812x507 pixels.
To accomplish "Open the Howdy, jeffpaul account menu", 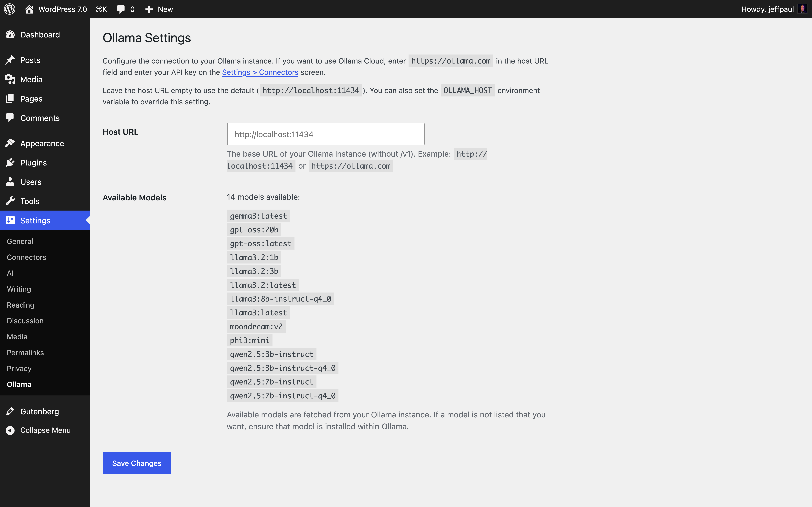I will [x=767, y=9].
